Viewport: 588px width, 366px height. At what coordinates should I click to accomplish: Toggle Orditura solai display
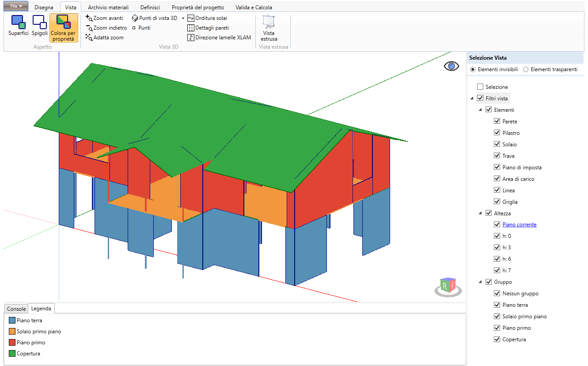[207, 18]
